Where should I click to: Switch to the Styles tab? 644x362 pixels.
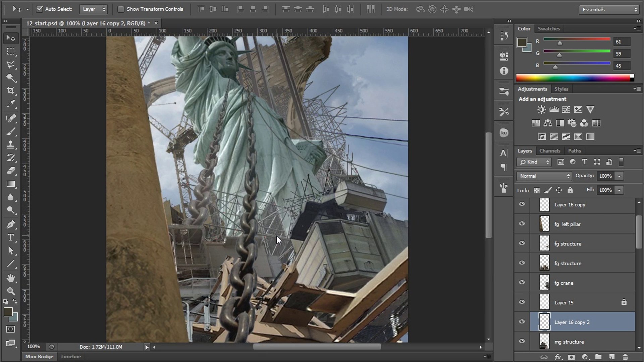[561, 89]
